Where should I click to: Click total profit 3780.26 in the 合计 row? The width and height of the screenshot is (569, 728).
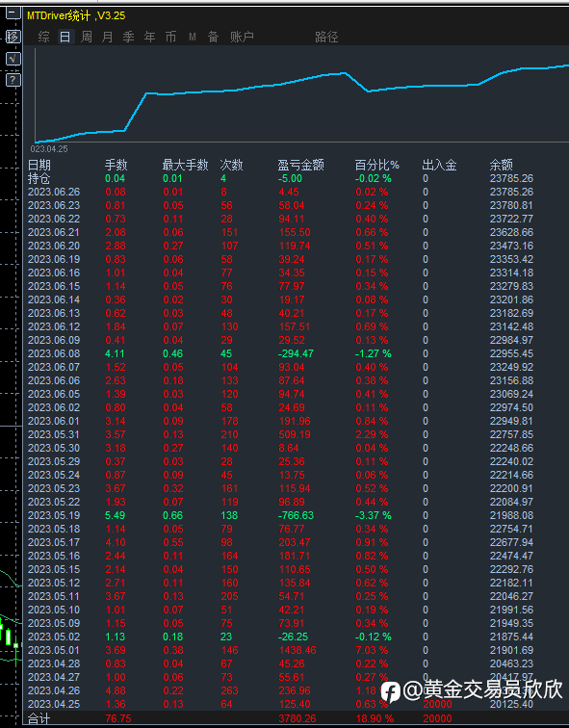coord(297,718)
